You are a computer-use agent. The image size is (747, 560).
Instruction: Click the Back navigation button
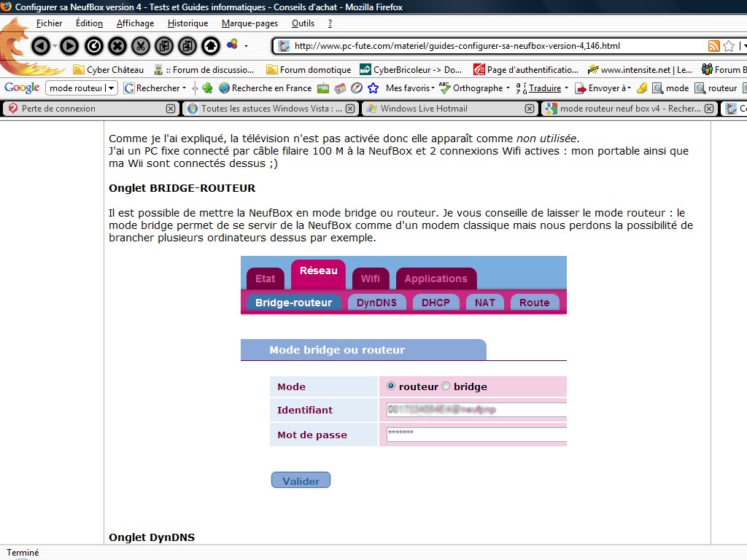point(41,46)
